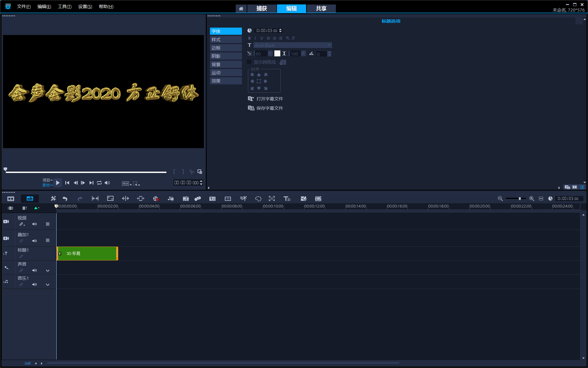Open pan and zoom tool
The width and height of the screenshot is (588, 368).
[x=272, y=199]
